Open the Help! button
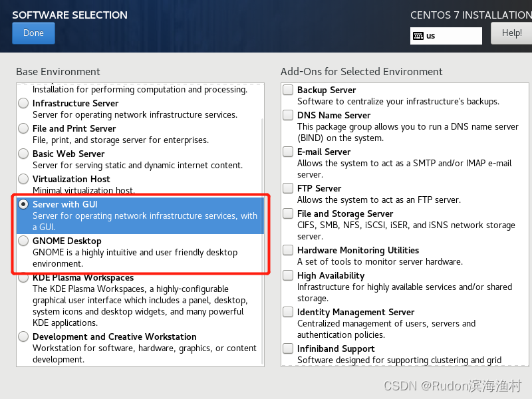Screen dimensions: 532x399 (x=511, y=33)
